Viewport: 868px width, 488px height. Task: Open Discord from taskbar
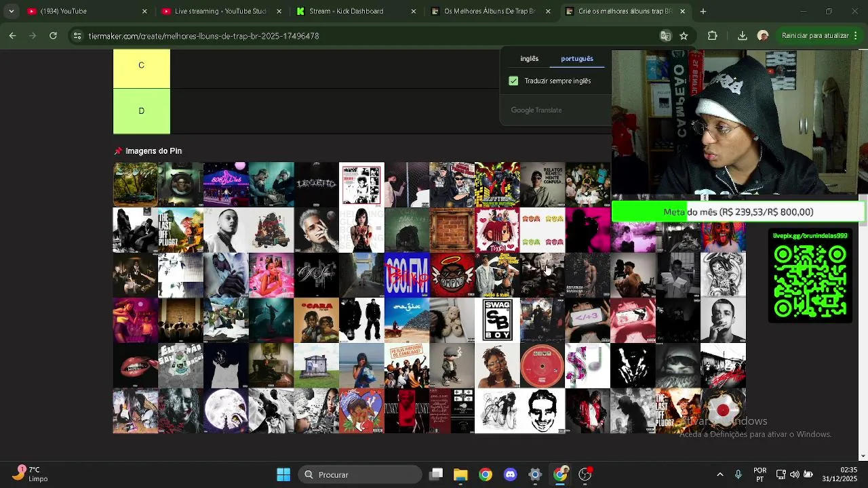(511, 474)
